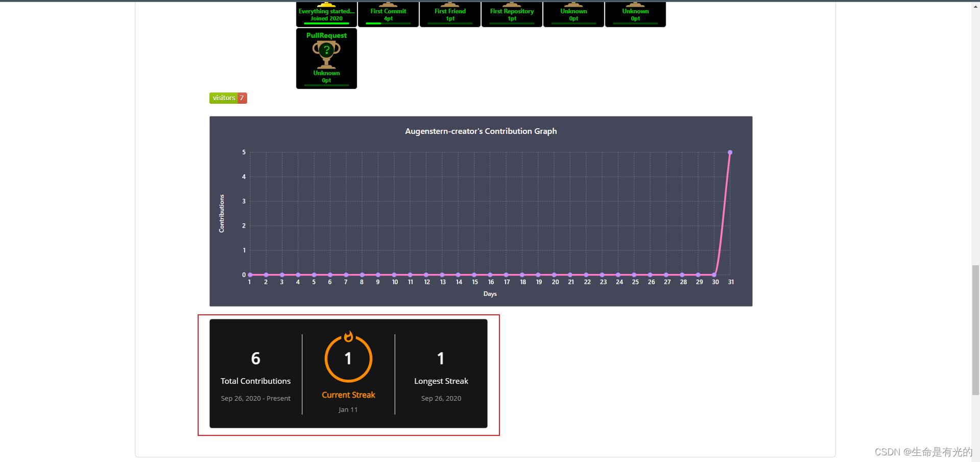Click the Total Contributions label
The height and width of the screenshot is (462, 980).
(255, 381)
